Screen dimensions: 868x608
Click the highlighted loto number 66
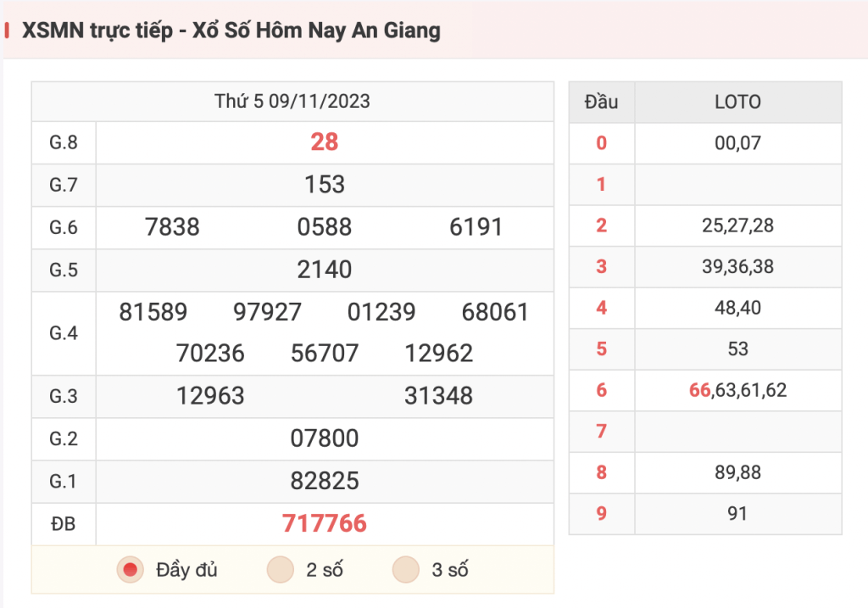pos(699,390)
